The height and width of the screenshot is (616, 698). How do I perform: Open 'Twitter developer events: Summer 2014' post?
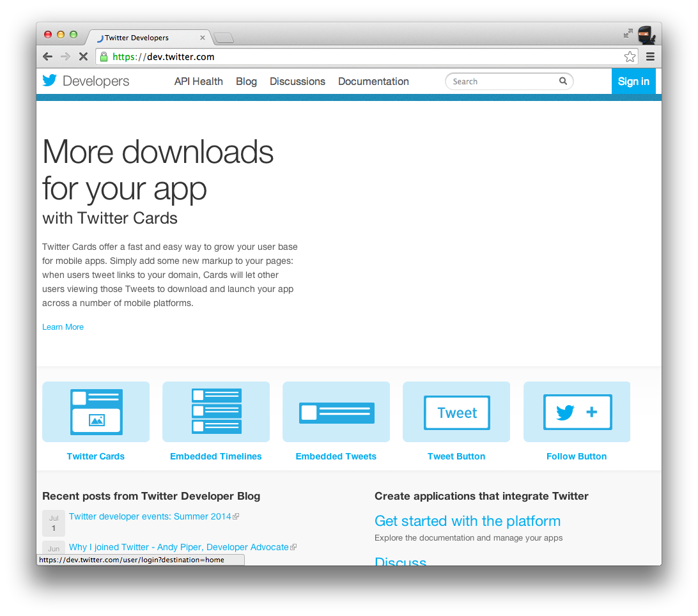150,516
